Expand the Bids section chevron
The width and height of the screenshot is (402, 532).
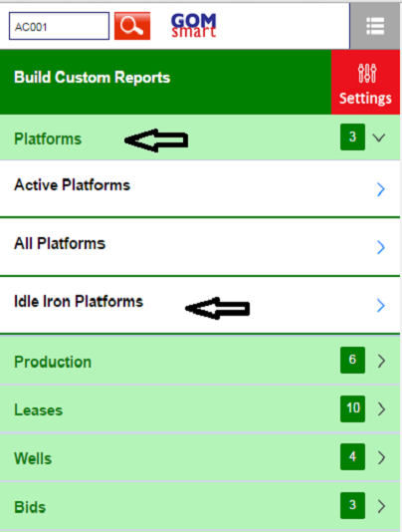point(381,506)
